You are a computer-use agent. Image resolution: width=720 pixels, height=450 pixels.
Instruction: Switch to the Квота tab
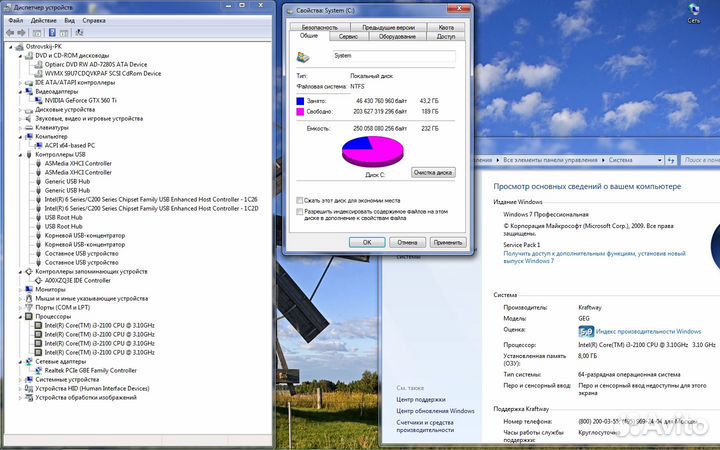446,27
